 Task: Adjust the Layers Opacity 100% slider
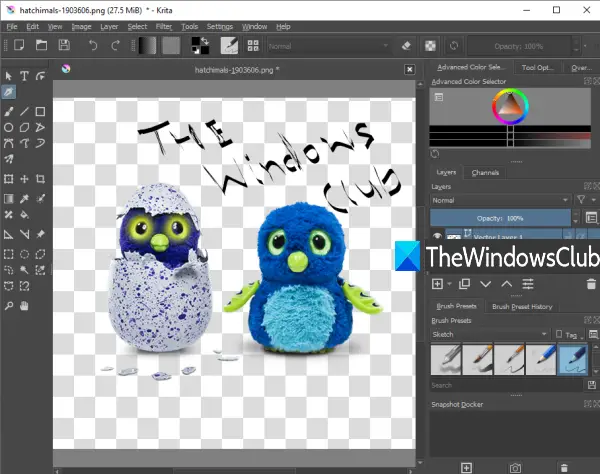(x=500, y=218)
